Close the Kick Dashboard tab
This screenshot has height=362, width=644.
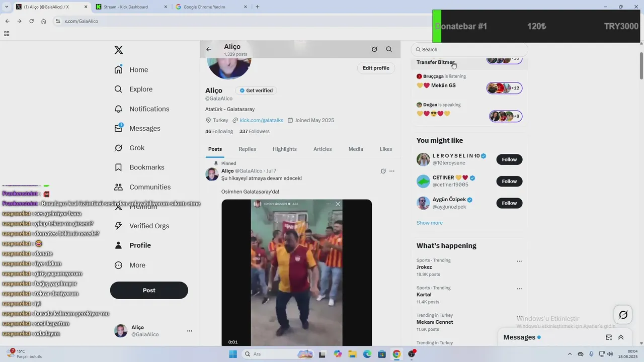pyautogui.click(x=166, y=7)
